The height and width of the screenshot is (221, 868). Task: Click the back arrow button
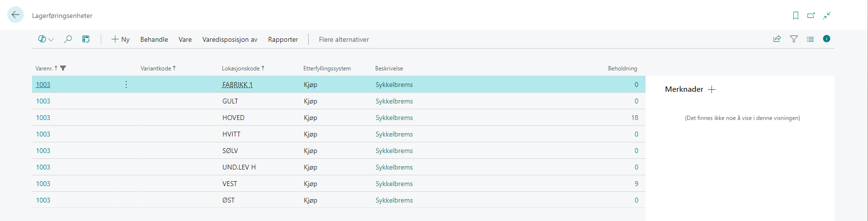(16, 15)
